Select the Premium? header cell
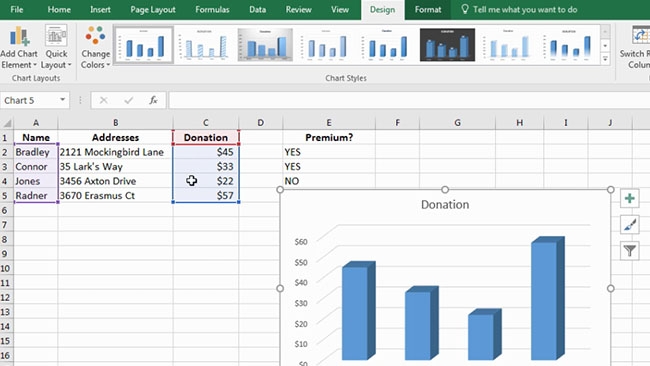The height and width of the screenshot is (366, 650). tap(329, 138)
